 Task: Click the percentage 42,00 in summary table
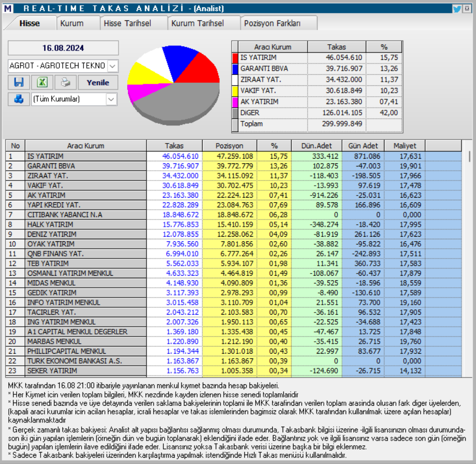click(389, 113)
